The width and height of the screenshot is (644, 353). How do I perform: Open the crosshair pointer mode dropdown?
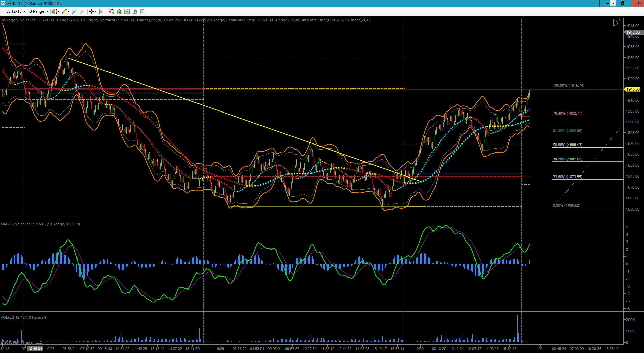(93, 11)
